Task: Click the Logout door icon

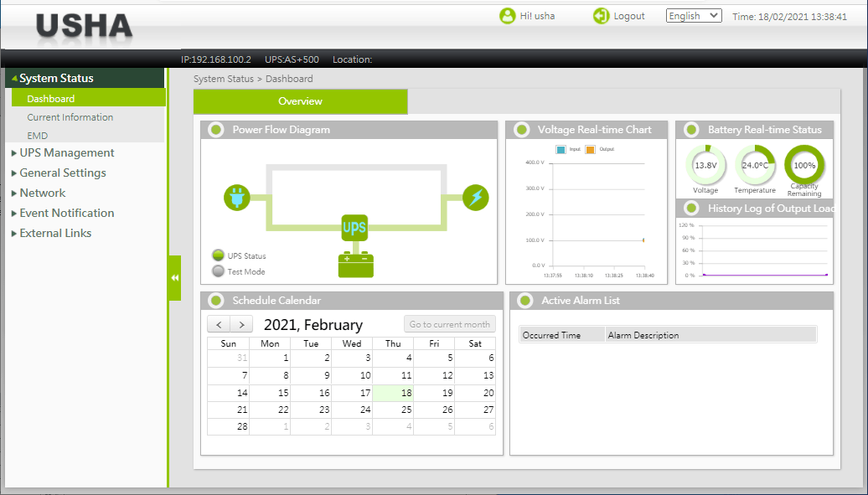Action: (601, 16)
